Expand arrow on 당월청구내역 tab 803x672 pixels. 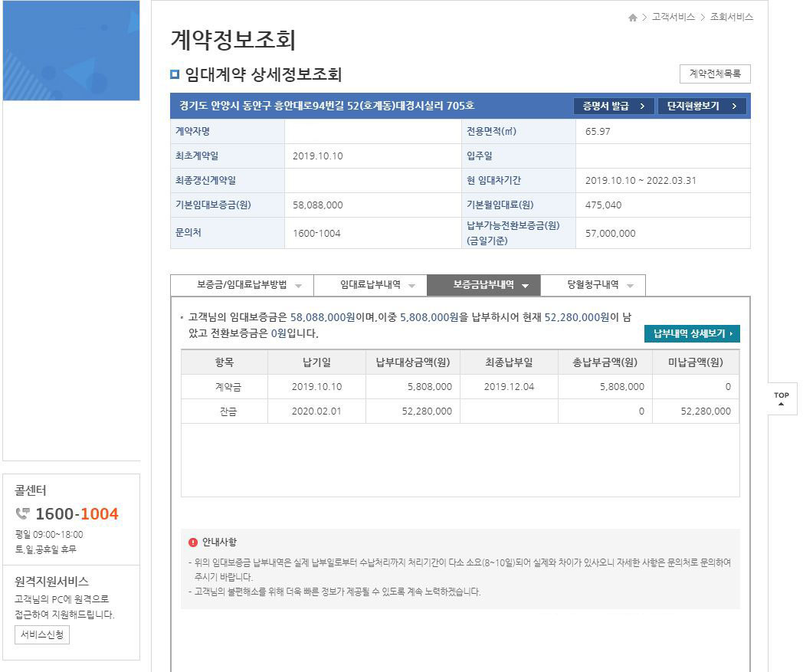(x=631, y=286)
